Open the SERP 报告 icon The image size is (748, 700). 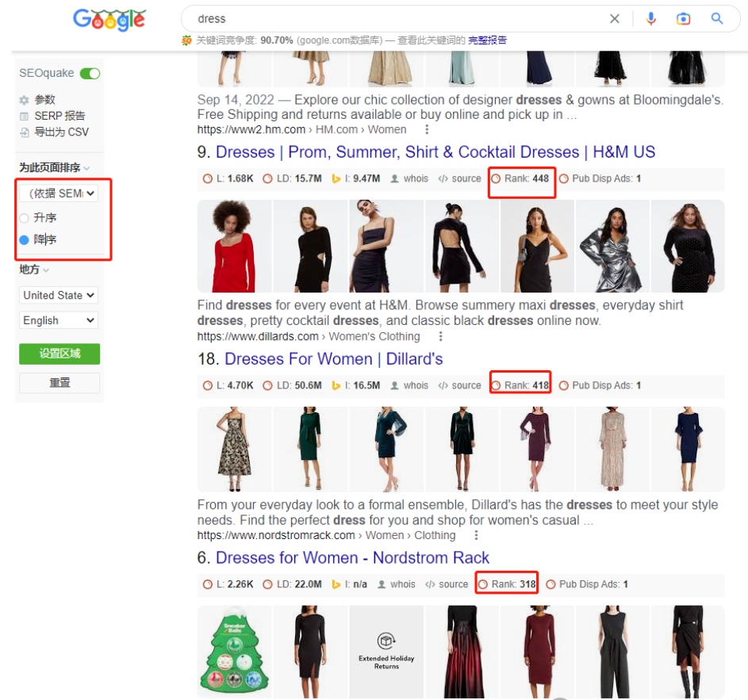tap(24, 117)
